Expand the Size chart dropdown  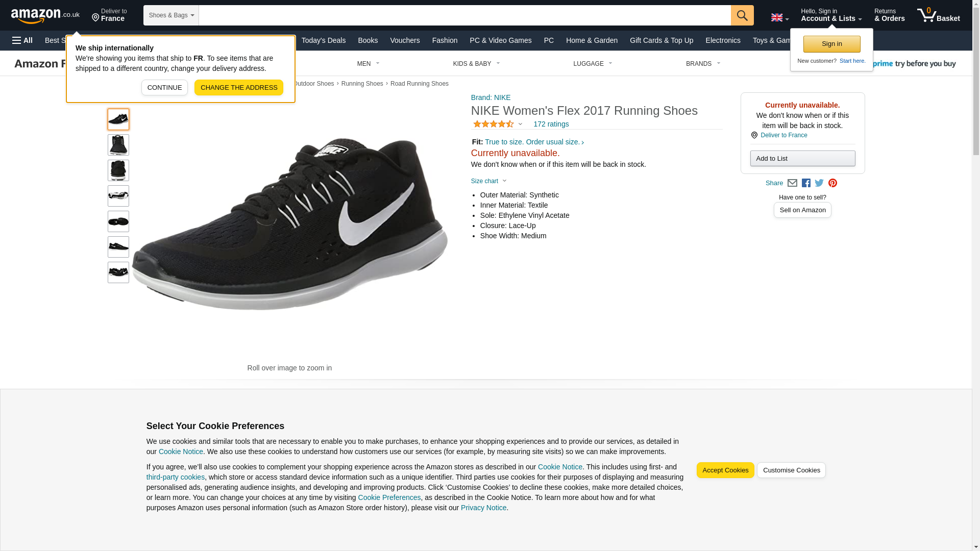pyautogui.click(x=488, y=181)
